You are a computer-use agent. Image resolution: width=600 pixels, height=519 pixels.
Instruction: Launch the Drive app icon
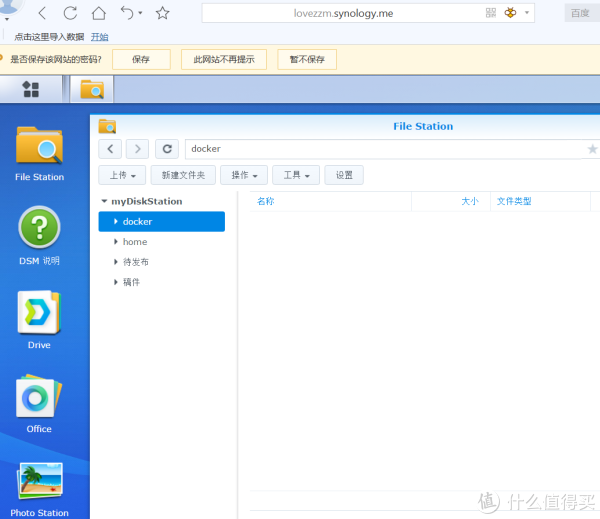[x=39, y=317]
